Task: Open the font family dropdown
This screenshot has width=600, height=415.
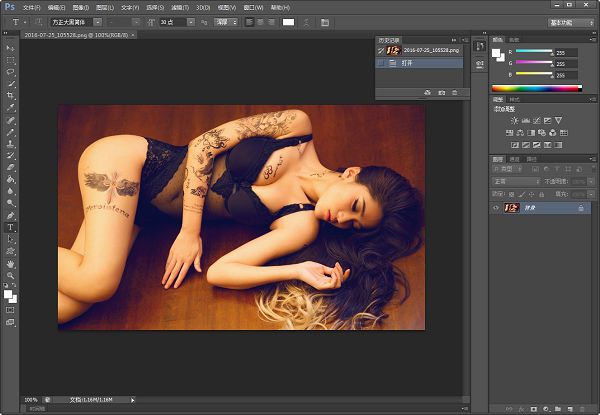Action: click(98, 22)
